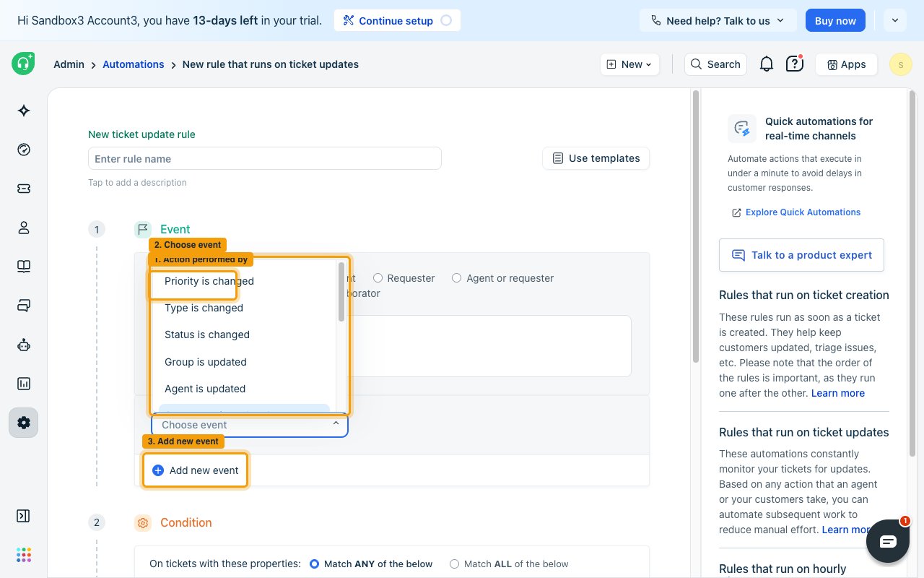Open the Dashboard gauge sidebar icon

[x=23, y=150]
